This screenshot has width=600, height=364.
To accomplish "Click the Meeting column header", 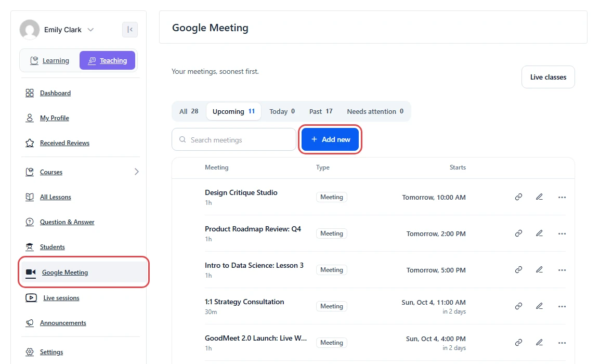I will (217, 167).
